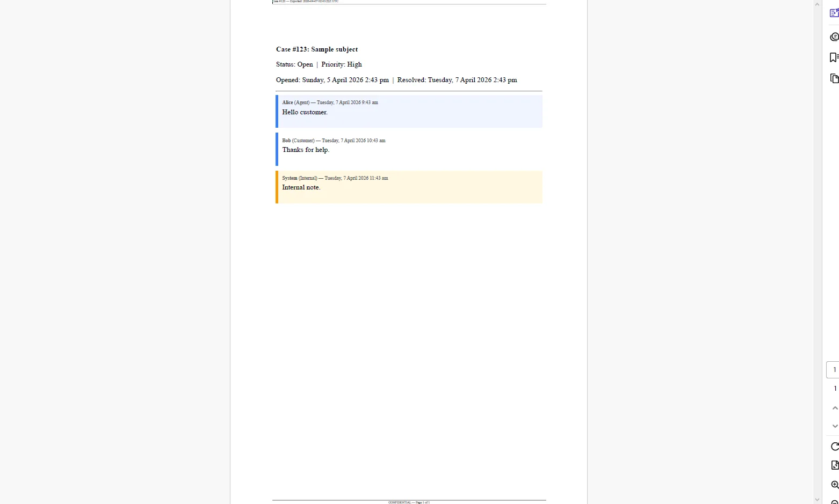Zoom out of the document
This screenshot has height=504, width=839.
click(835, 501)
